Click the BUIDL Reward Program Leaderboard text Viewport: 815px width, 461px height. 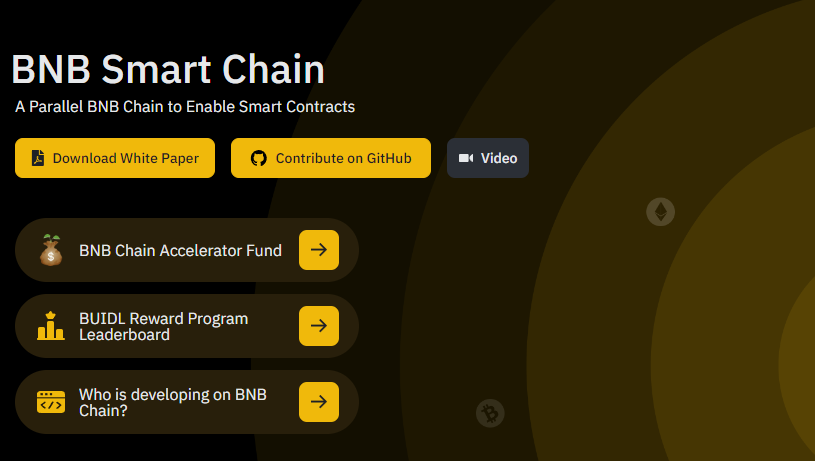[163, 326]
